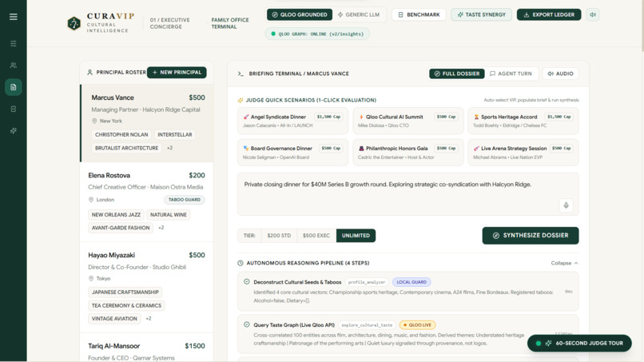Click the Principal Roster person icon
This screenshot has width=644, height=362.
click(89, 72)
